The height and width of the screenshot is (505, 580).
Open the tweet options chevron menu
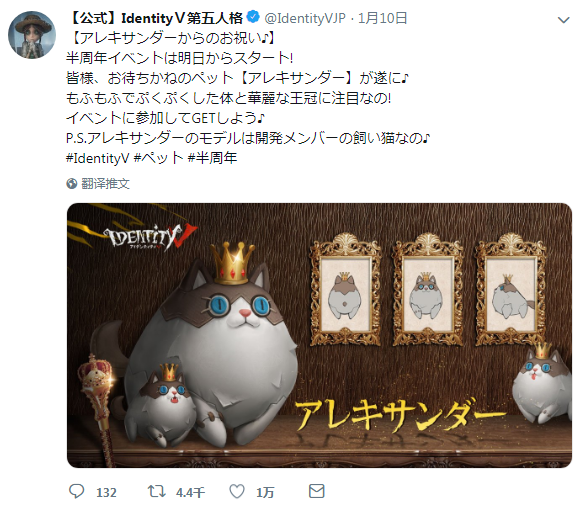[563, 20]
